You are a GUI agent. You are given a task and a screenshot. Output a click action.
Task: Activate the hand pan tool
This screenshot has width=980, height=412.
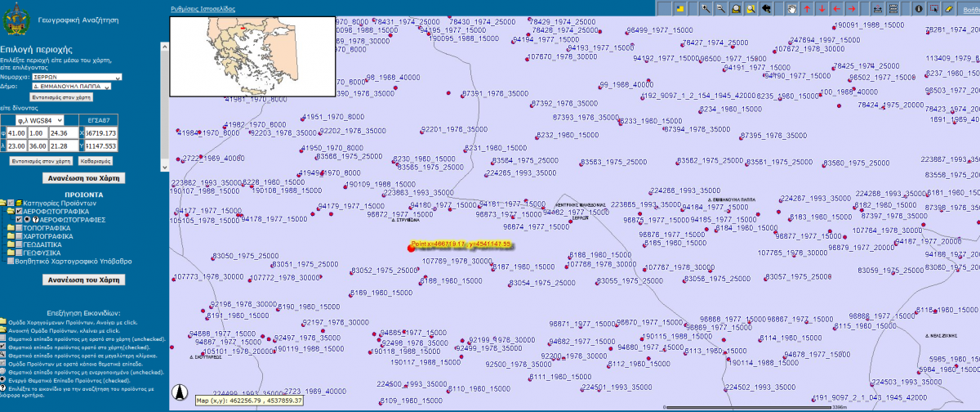(x=791, y=8)
